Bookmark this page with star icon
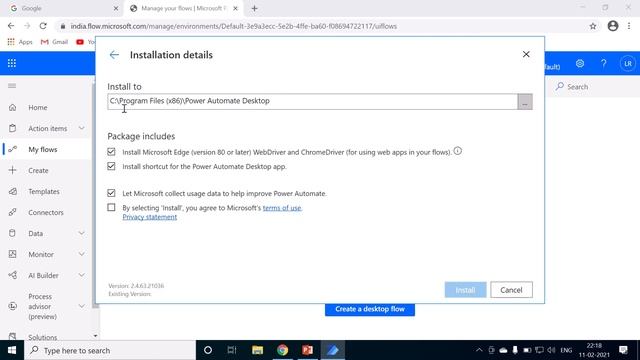 point(593,26)
